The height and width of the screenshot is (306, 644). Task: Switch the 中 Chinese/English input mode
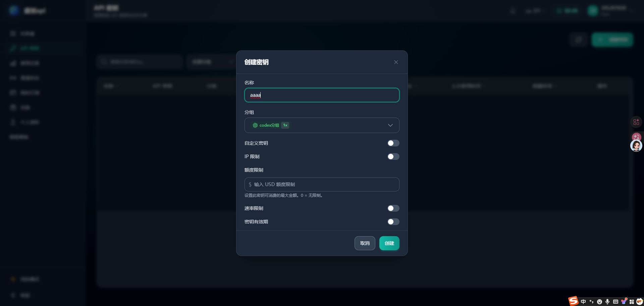583,302
